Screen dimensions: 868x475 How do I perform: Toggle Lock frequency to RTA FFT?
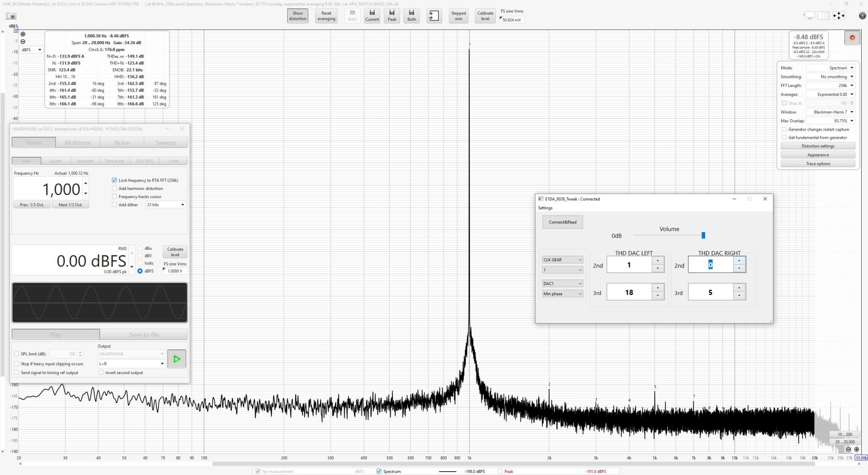[x=114, y=180]
